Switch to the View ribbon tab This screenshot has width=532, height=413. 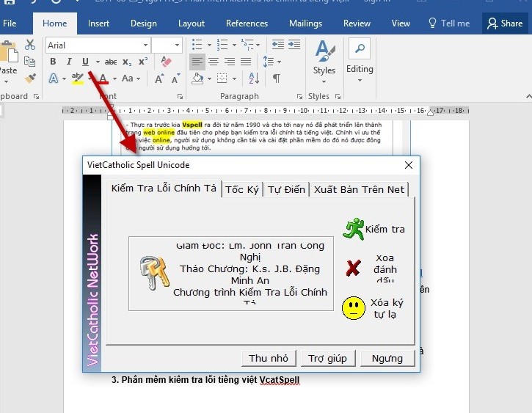pos(401,23)
